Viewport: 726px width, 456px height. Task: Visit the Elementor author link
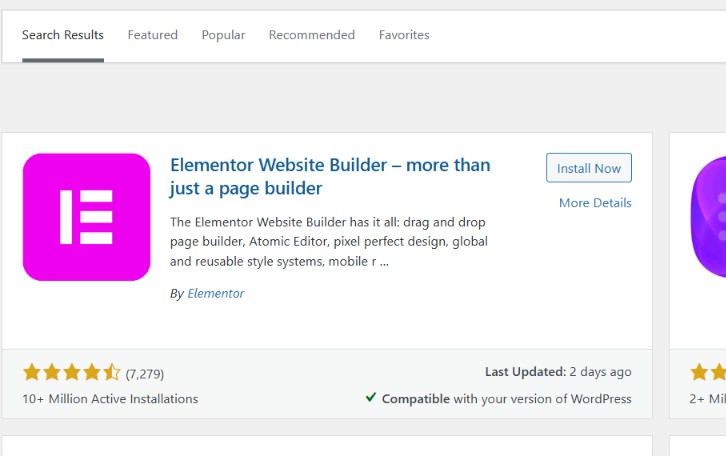216,294
